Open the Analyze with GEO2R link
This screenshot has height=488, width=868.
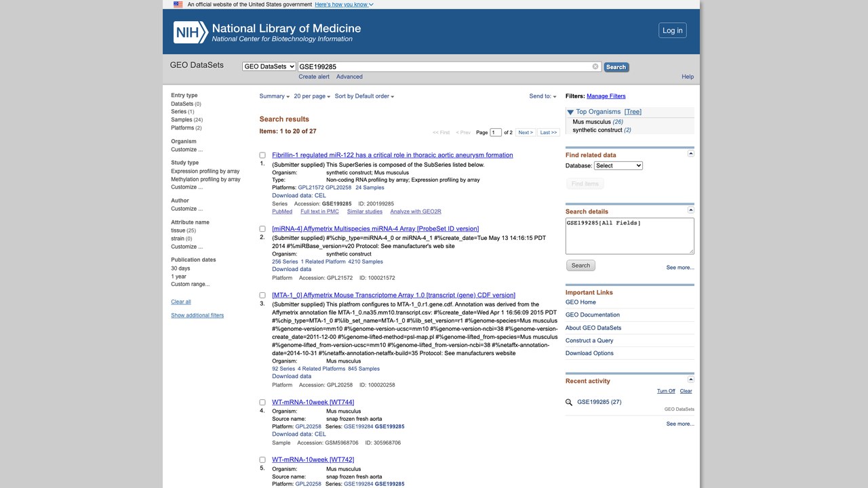click(x=416, y=211)
